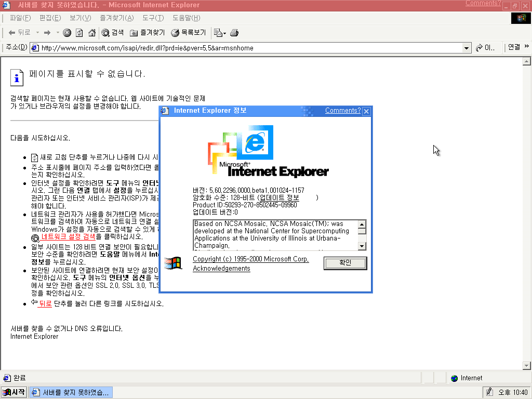
Task: Expand the Links chevron overflow
Action: 527,46
